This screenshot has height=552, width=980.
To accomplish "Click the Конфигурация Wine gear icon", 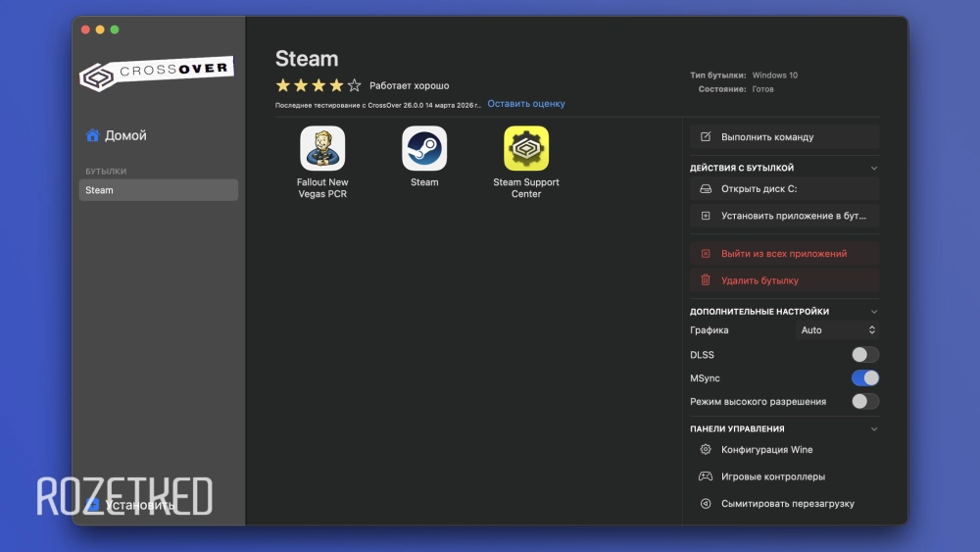I will click(706, 450).
